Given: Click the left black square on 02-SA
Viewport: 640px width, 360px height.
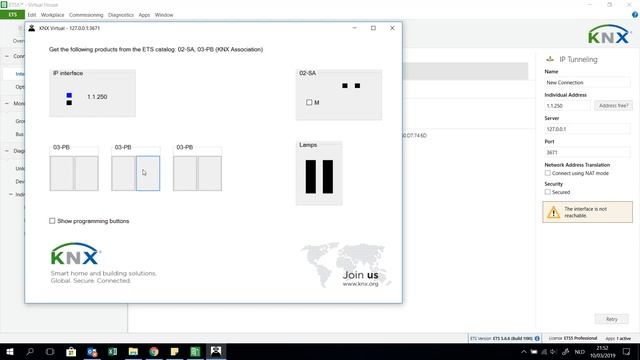Looking at the screenshot, I should [345, 86].
